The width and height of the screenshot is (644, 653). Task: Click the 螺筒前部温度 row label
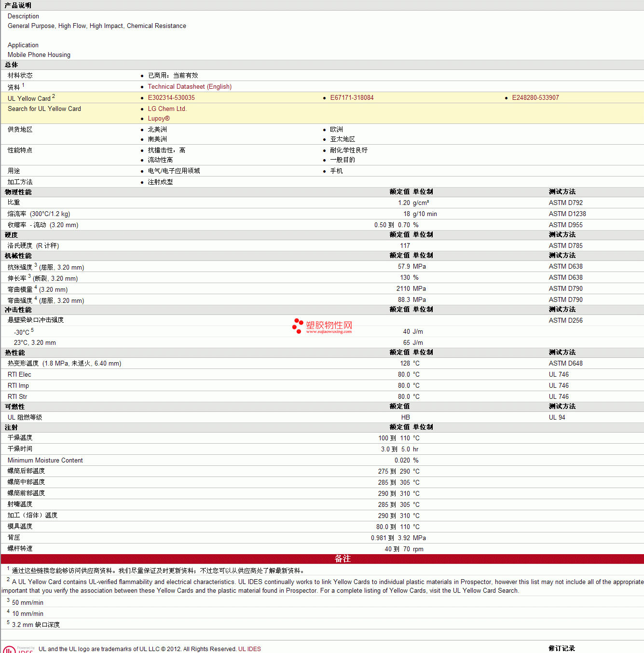26,493
